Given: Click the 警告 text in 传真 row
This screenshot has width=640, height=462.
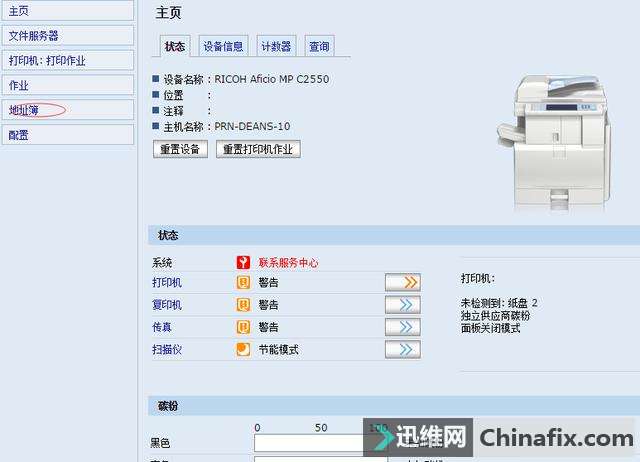Looking at the screenshot, I should [269, 327].
